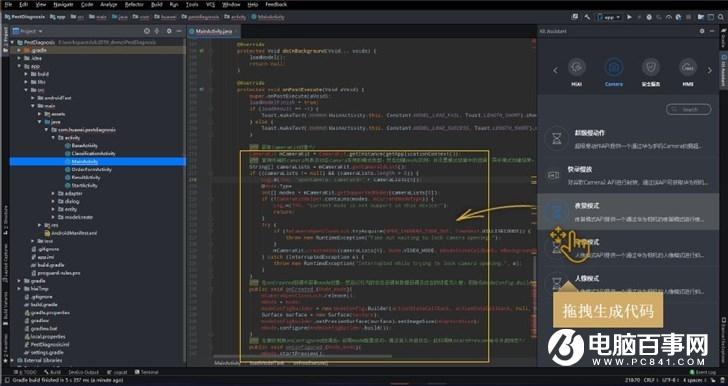Viewport: 728px width, 386px height.
Task: Collapse the PestDiagnosis root project node
Action: tap(13, 42)
